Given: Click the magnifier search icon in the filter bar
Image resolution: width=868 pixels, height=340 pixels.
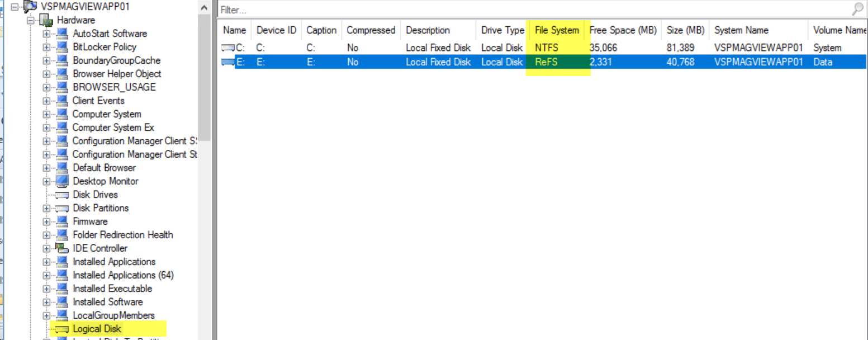Looking at the screenshot, I should [x=857, y=10].
